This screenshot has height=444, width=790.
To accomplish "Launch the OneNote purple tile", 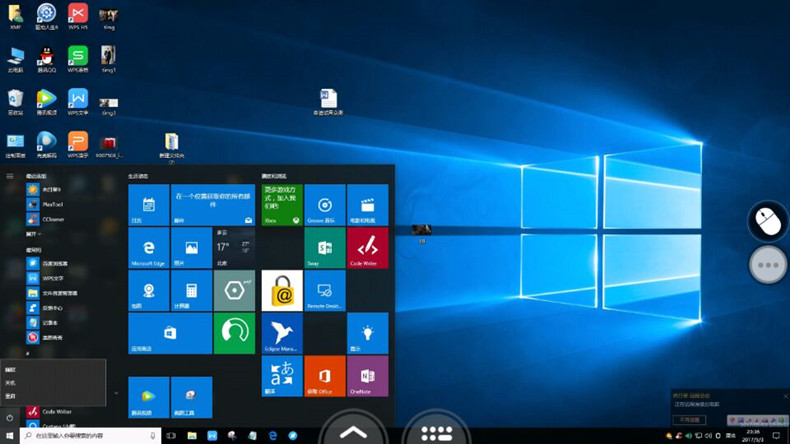I will 367,376.
